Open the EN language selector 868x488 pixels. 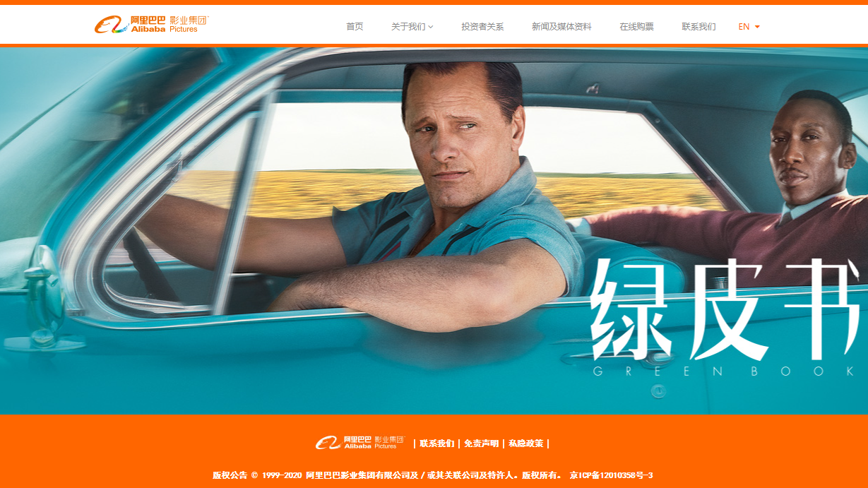(x=749, y=27)
